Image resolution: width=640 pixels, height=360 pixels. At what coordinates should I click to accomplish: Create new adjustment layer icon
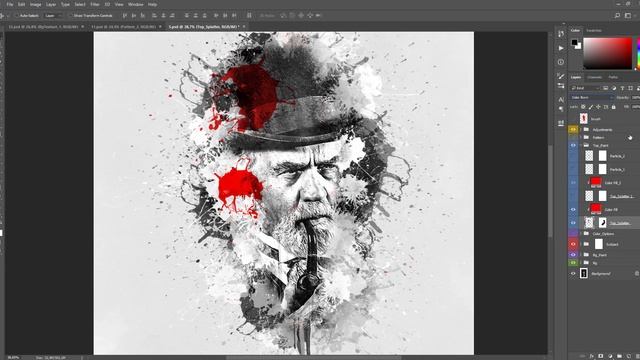[x=610, y=356]
